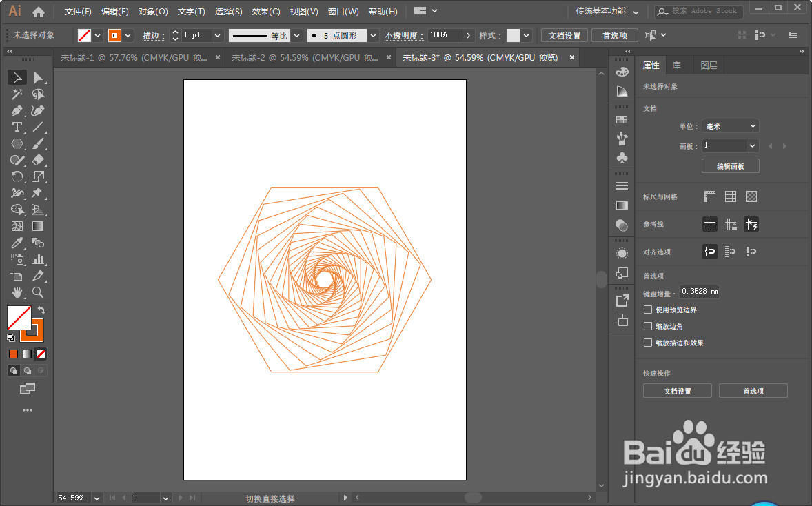
Task: Select the Pen tool
Action: 17,111
